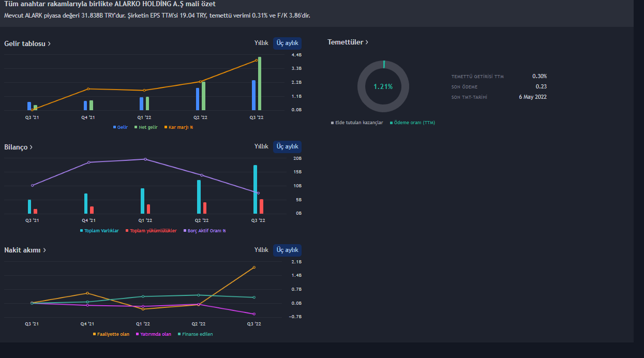Open the Temettüler section header
The image size is (644, 358).
coord(348,42)
